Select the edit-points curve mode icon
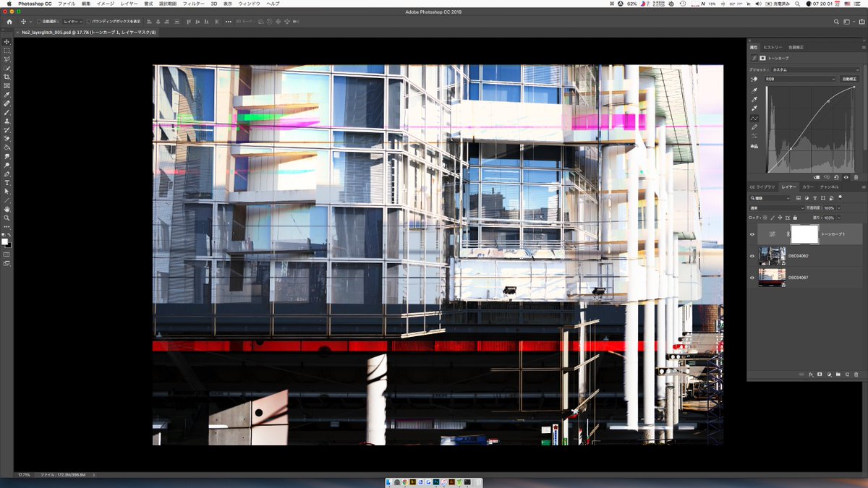868x488 pixels. click(x=754, y=118)
